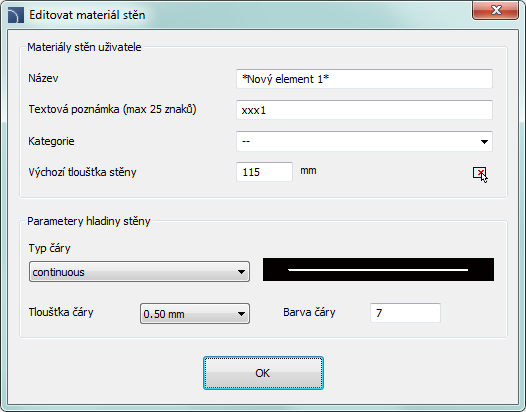Image resolution: width=526 pixels, height=412 pixels.
Task: Open the Kategorie dropdown list
Action: coord(364,142)
